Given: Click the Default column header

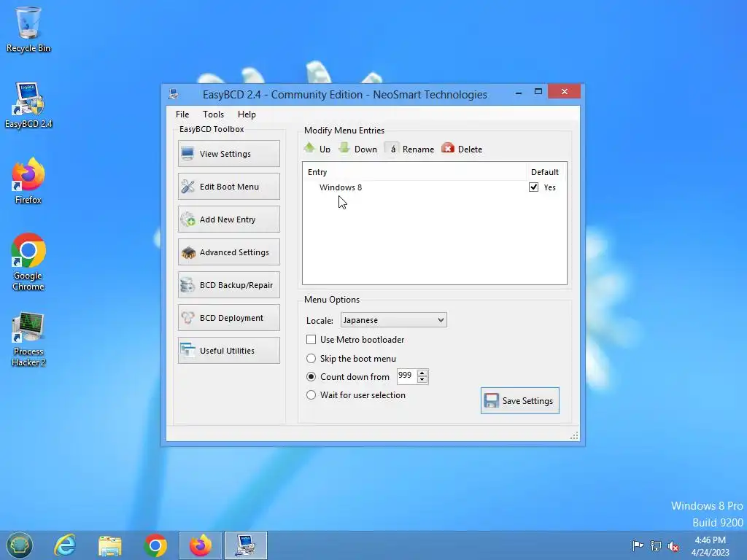Looking at the screenshot, I should click(x=546, y=172).
